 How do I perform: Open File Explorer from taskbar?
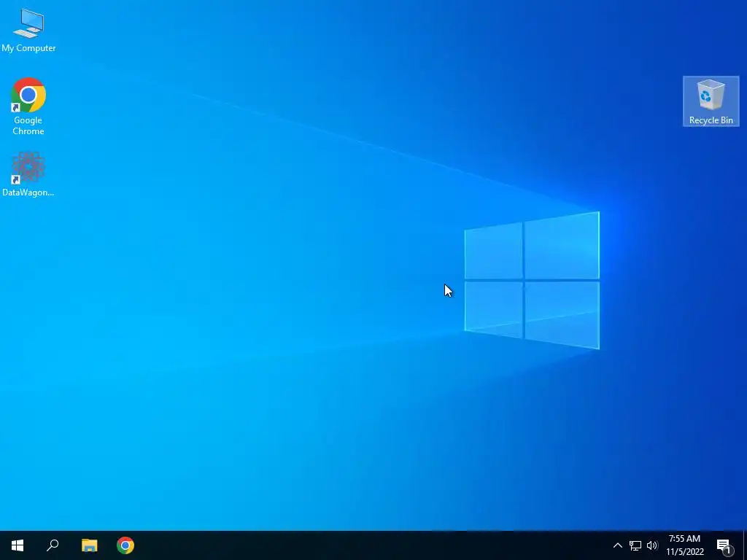(89, 545)
